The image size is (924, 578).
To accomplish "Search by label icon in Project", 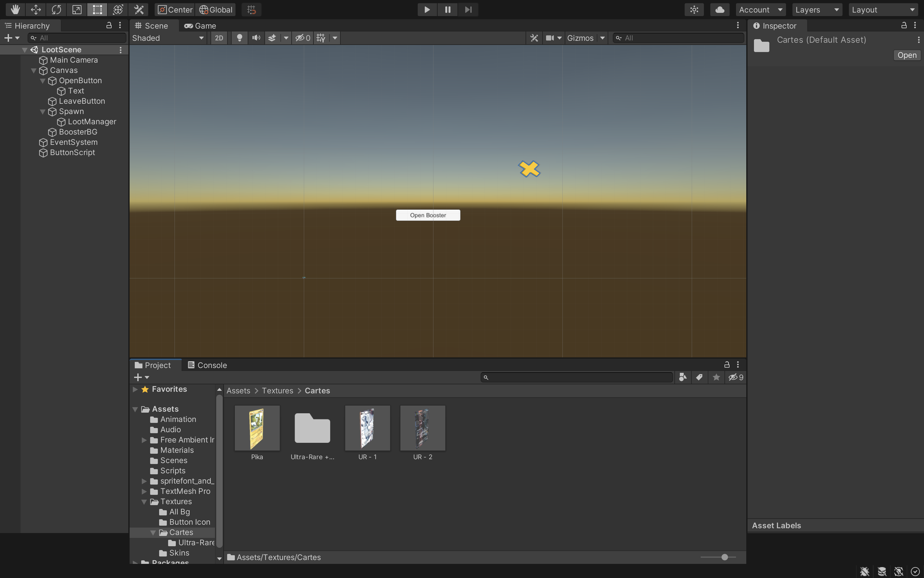I will [699, 377].
